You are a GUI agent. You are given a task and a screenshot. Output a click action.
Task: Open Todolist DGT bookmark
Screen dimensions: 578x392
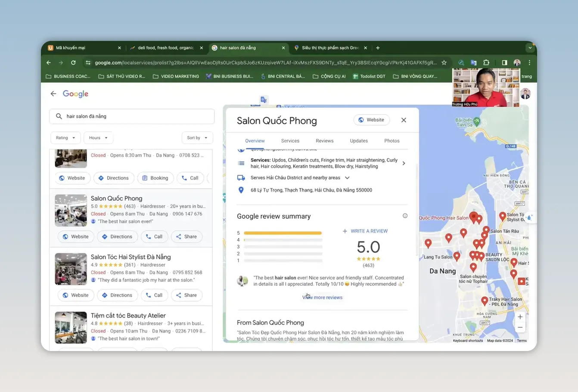[x=369, y=76]
